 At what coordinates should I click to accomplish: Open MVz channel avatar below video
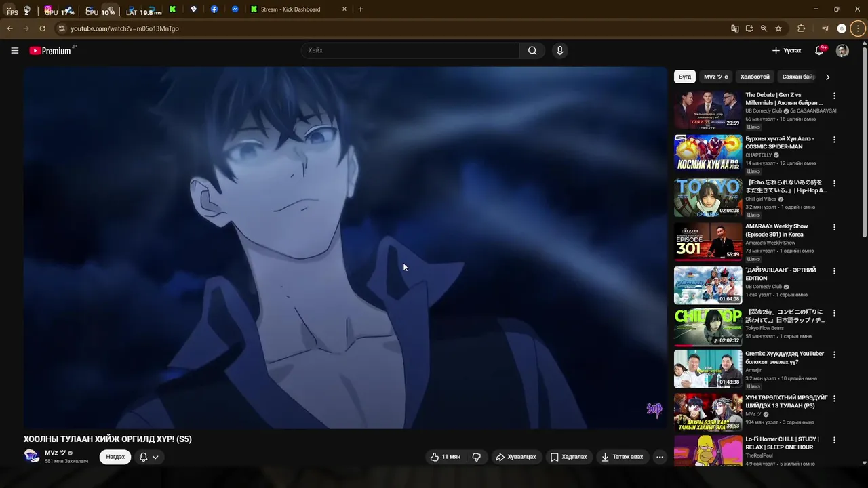(x=32, y=456)
